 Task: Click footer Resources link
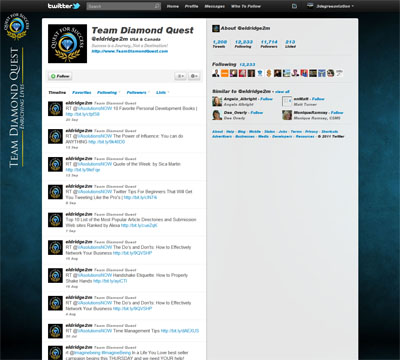(x=305, y=136)
